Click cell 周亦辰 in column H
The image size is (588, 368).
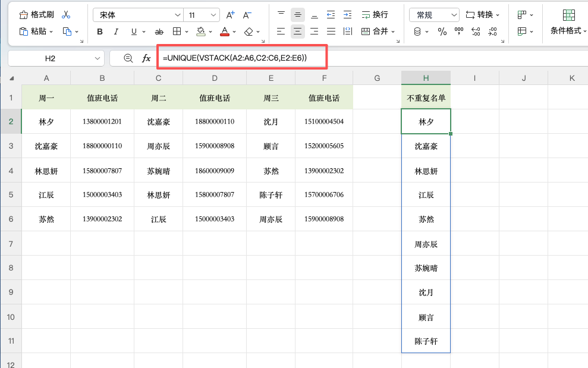coord(426,244)
